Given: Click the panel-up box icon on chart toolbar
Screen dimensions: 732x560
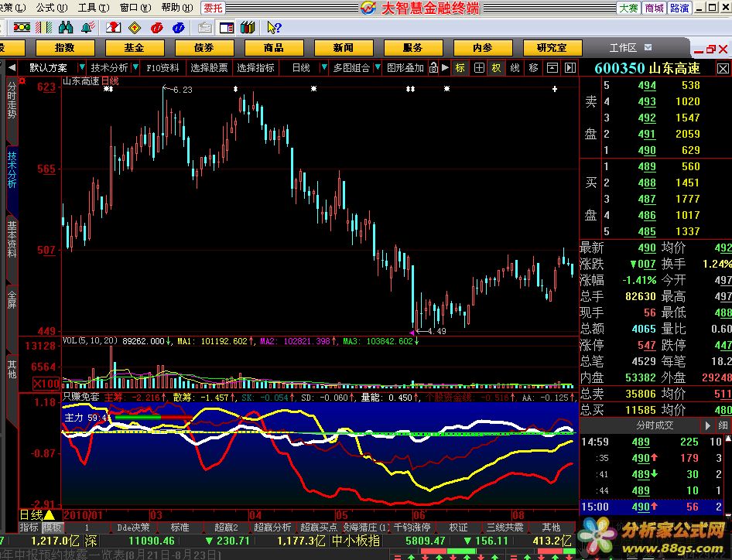Looking at the screenshot, I should 552,67.
